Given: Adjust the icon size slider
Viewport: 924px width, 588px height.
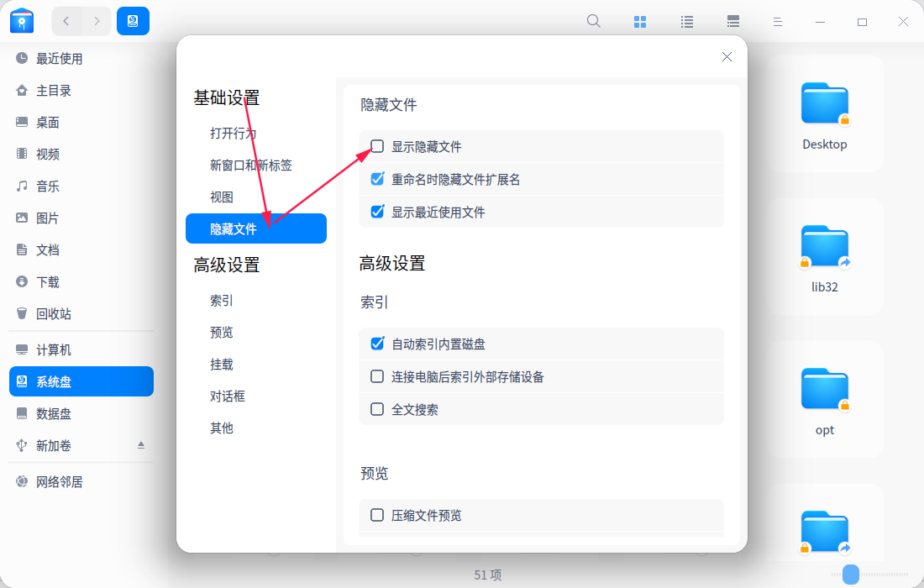Looking at the screenshot, I should (851, 574).
